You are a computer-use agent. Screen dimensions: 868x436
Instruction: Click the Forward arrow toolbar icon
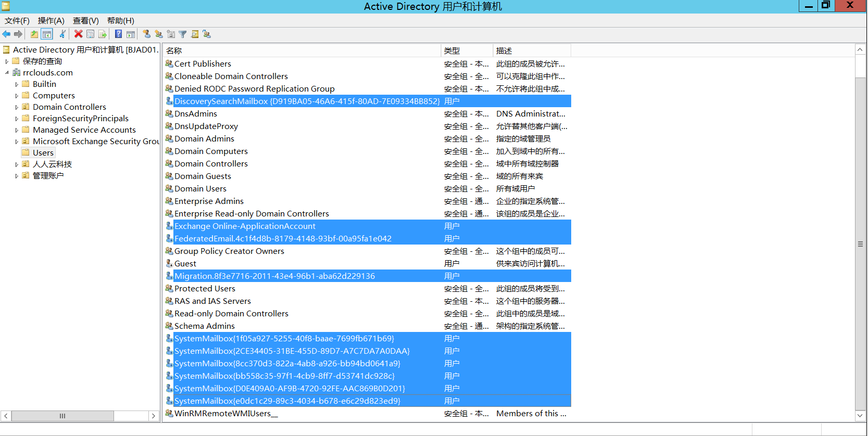18,34
